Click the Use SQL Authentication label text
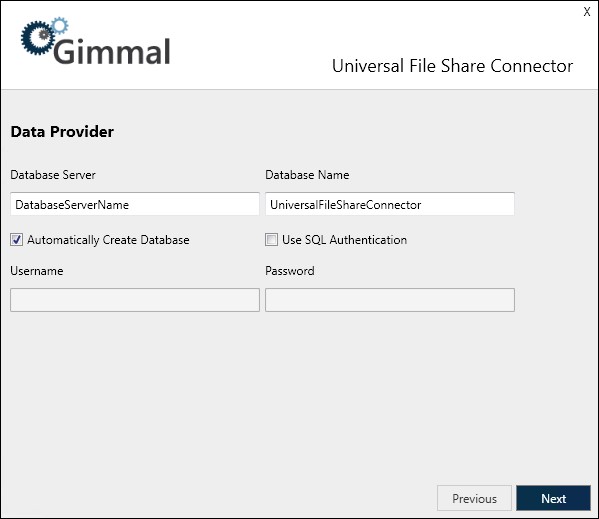 pyautogui.click(x=344, y=240)
